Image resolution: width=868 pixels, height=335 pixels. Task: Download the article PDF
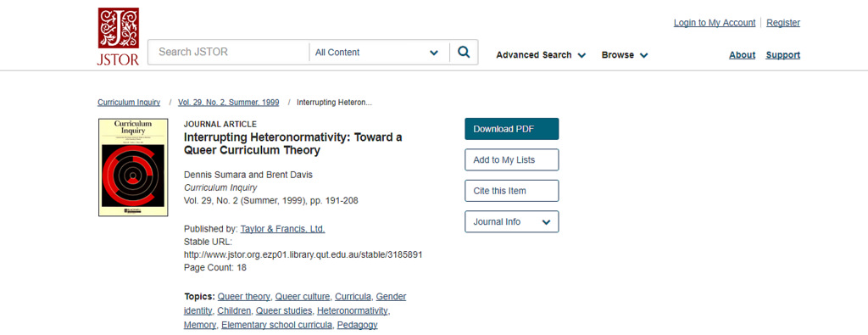tap(511, 128)
